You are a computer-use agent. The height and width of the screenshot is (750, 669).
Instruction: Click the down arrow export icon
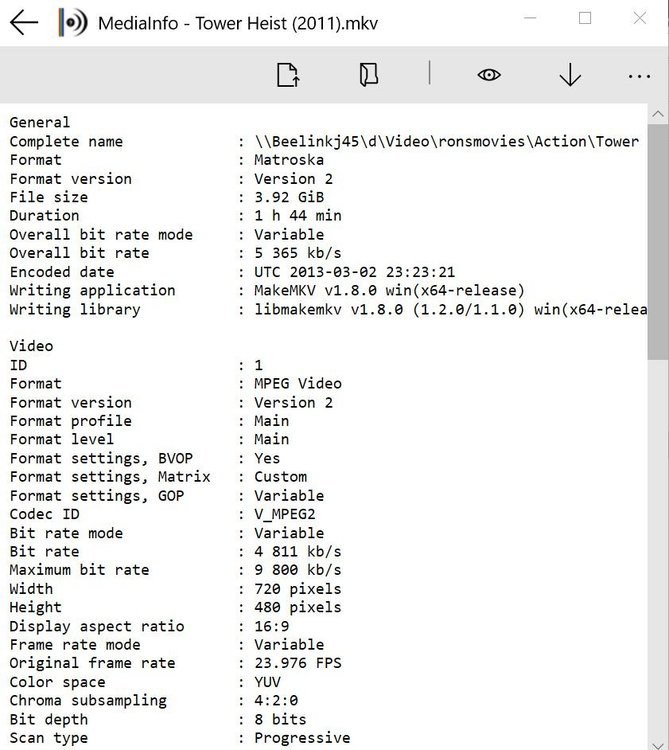point(570,75)
